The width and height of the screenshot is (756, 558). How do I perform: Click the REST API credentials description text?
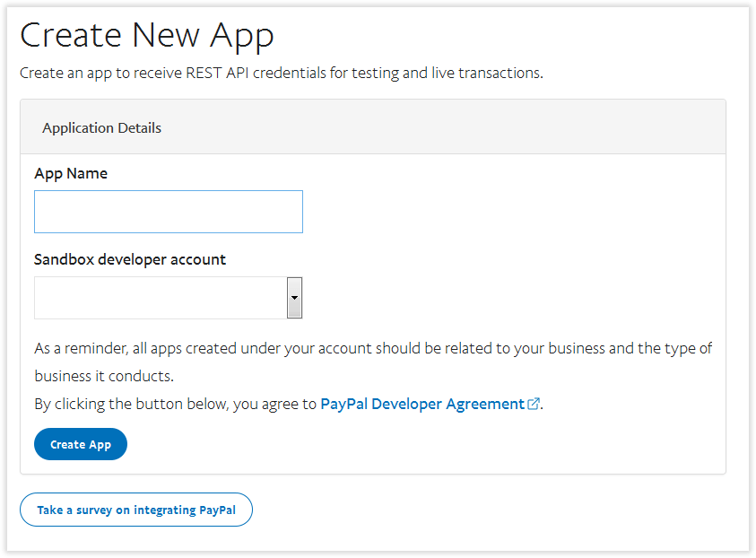click(x=282, y=73)
